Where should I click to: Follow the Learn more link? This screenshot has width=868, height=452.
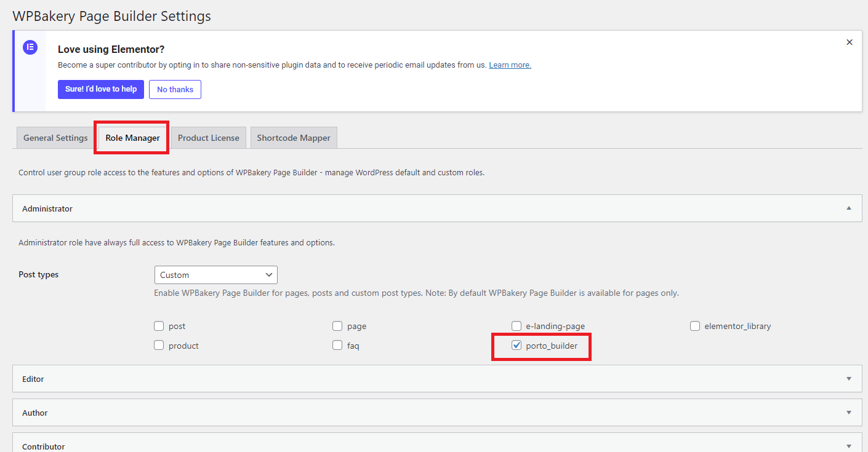[x=510, y=65]
